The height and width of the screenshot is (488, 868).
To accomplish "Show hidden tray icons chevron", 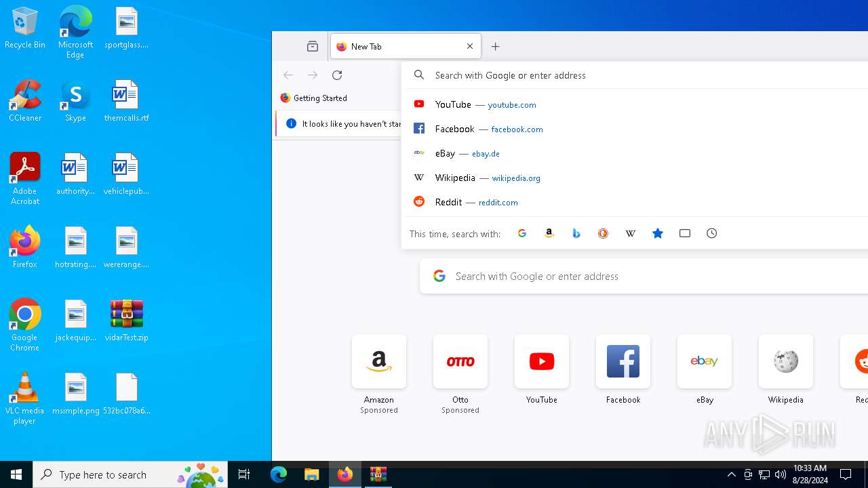I will click(731, 474).
